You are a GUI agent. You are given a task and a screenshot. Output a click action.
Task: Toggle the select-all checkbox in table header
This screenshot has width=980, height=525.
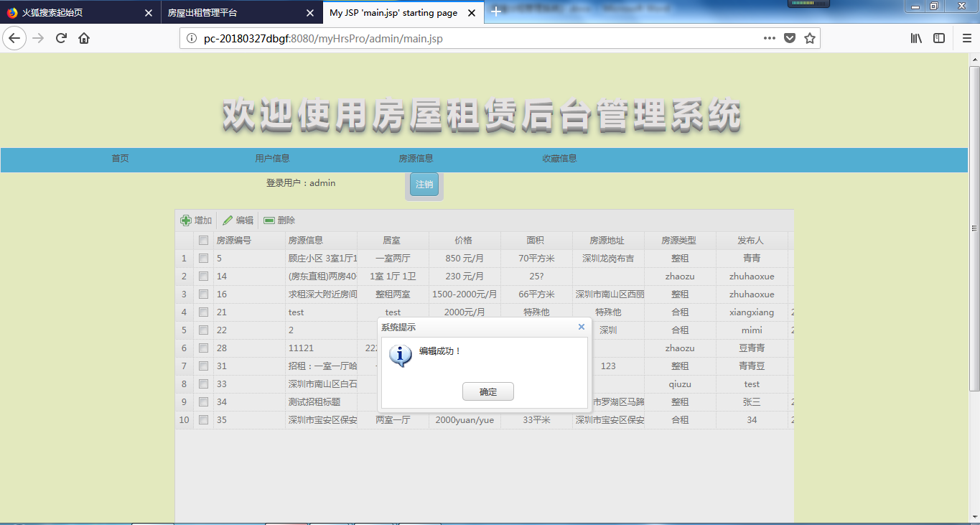[203, 241]
